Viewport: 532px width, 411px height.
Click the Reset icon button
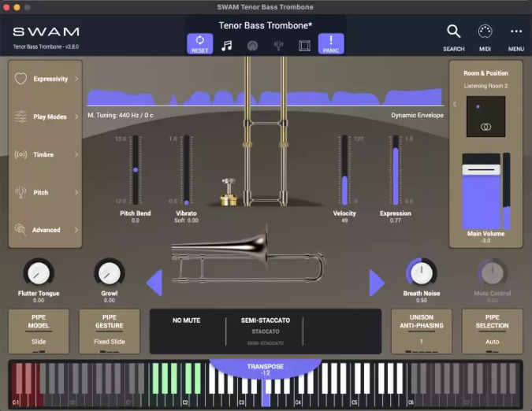pyautogui.click(x=199, y=43)
